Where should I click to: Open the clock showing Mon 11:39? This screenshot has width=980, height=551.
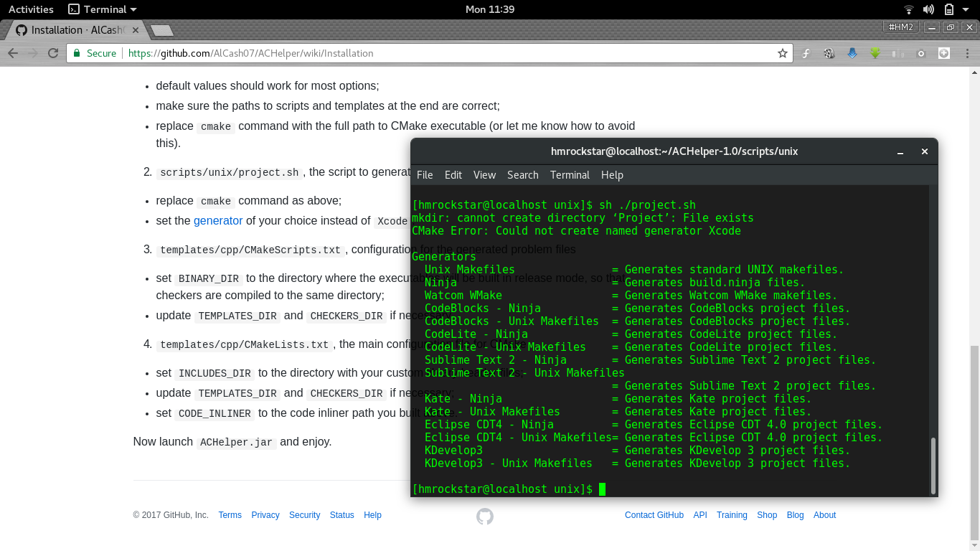490,9
